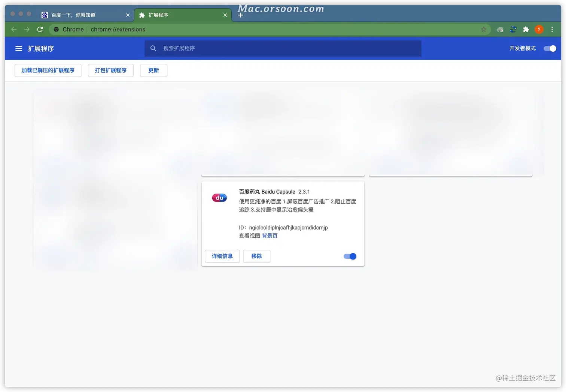Click the browser forward arrow
The width and height of the screenshot is (566, 392).
[27, 29]
